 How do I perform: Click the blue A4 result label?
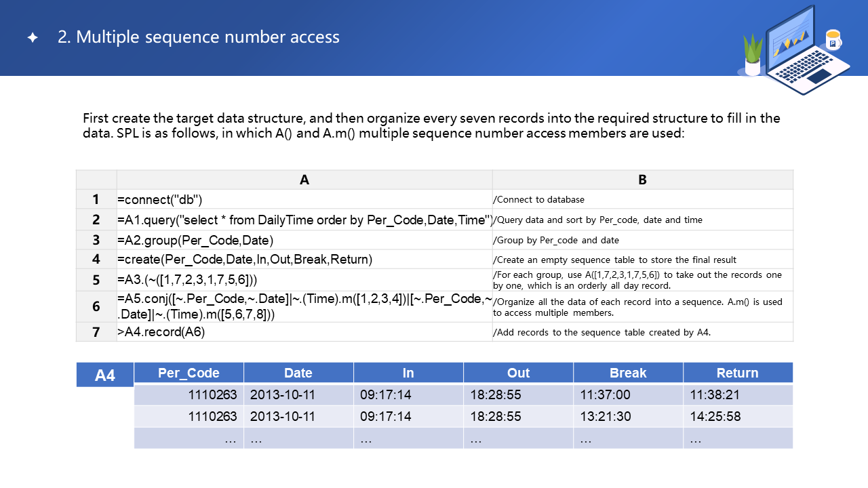104,375
